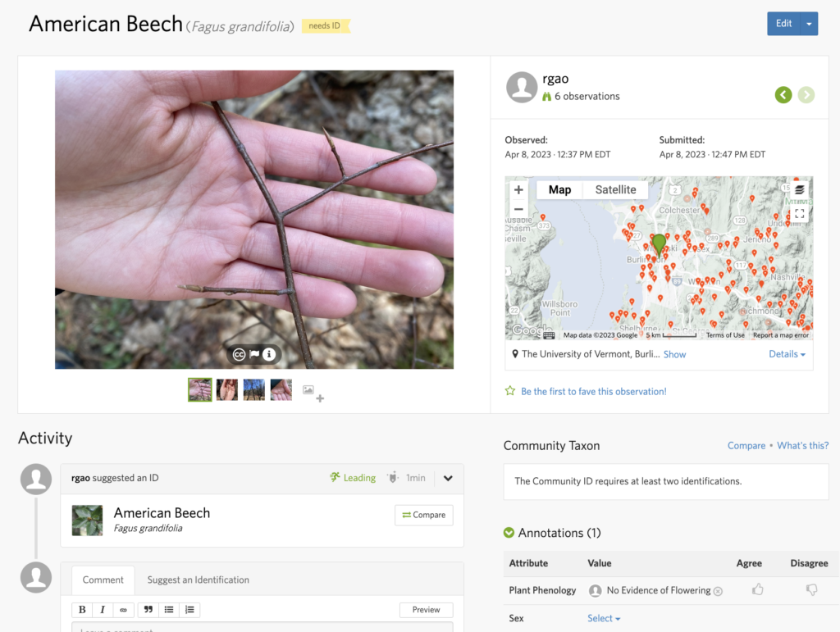Click the flag icon on photo

(254, 354)
